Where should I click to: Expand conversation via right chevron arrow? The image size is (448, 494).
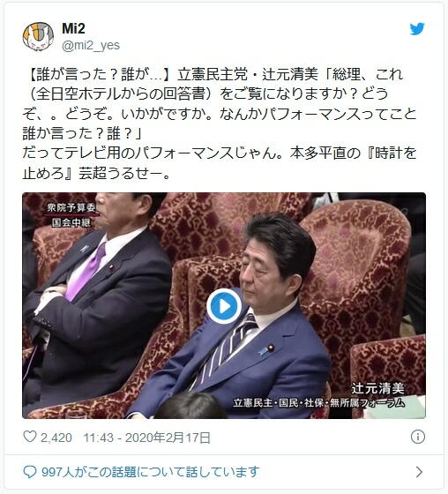tap(419, 472)
